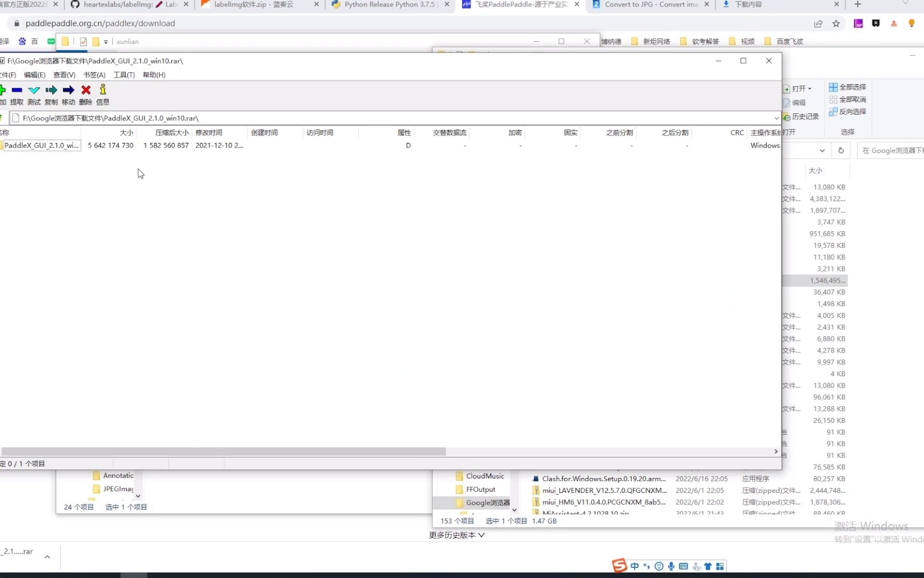924x578 pixels.
Task: Select Google浏览器 folder in Explorer tree
Action: 483,503
